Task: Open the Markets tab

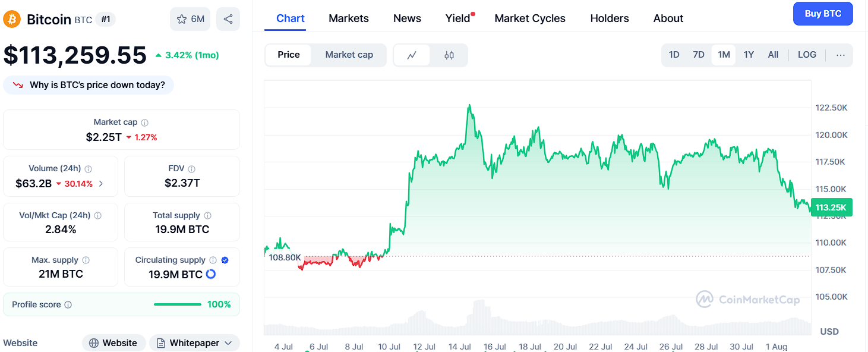Action: [x=349, y=18]
